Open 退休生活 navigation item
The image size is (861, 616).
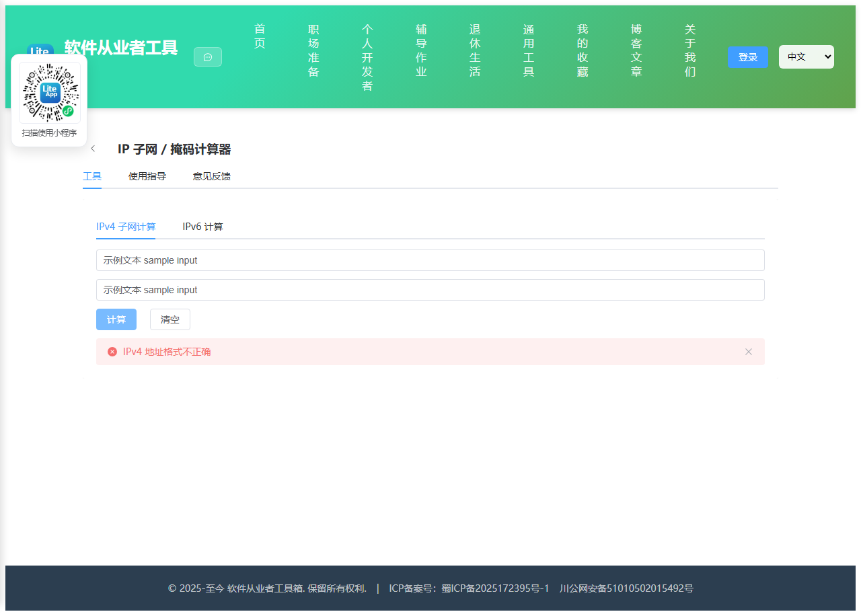coord(475,51)
